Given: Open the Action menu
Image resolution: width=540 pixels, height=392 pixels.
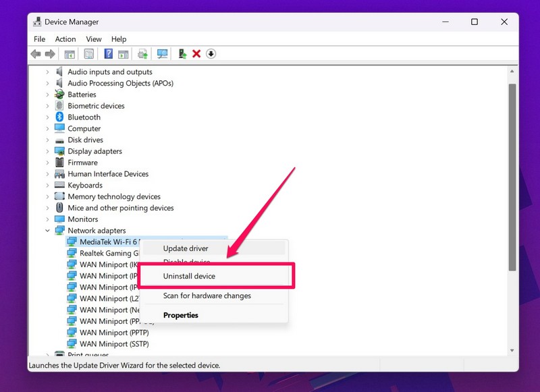Looking at the screenshot, I should click(65, 39).
